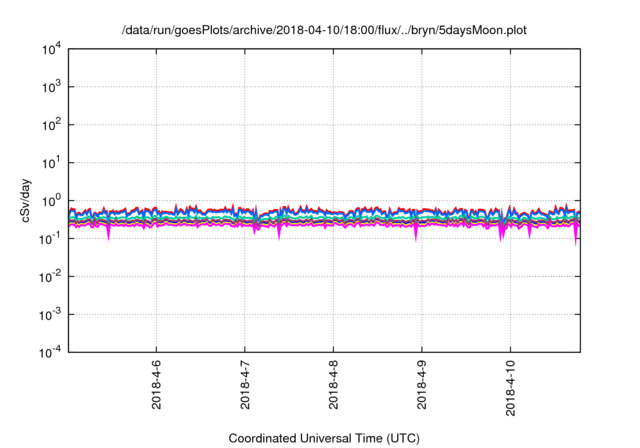Click the 10^-2 y-axis tick label
Image resolution: width=640 pixels, height=448 pixels.
(50, 276)
